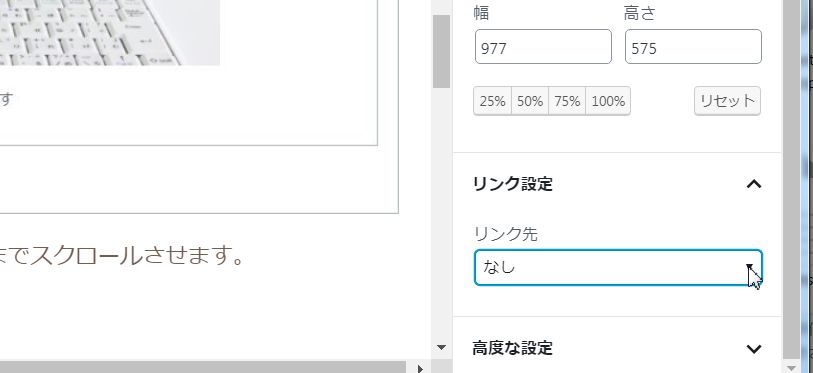Click the horizontal scrollbar track at bottom
813x373 pixels.
206,367
